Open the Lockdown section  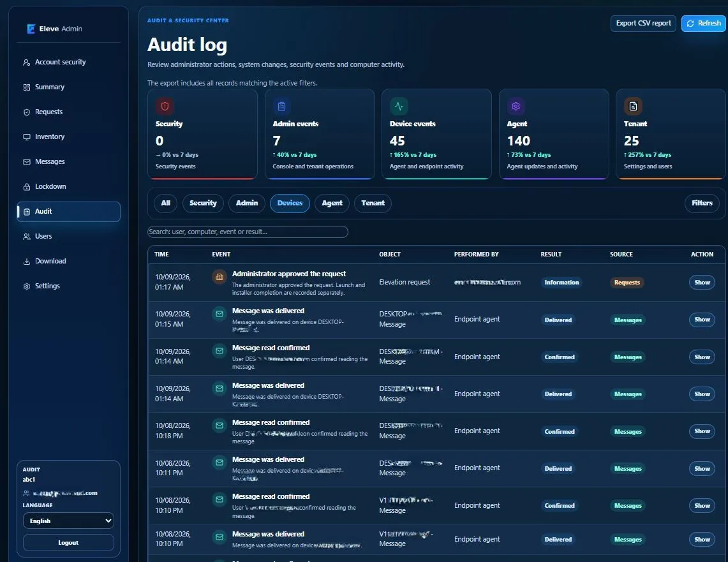[68, 186]
